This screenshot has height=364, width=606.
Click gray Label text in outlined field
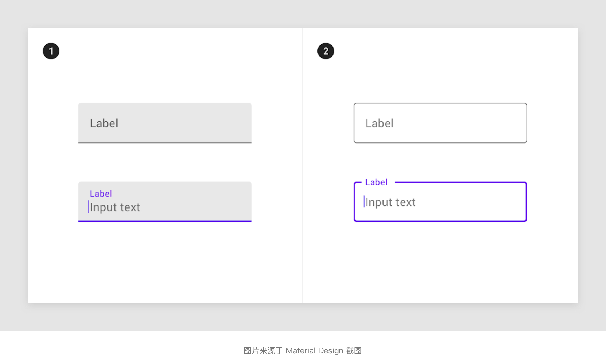point(379,123)
